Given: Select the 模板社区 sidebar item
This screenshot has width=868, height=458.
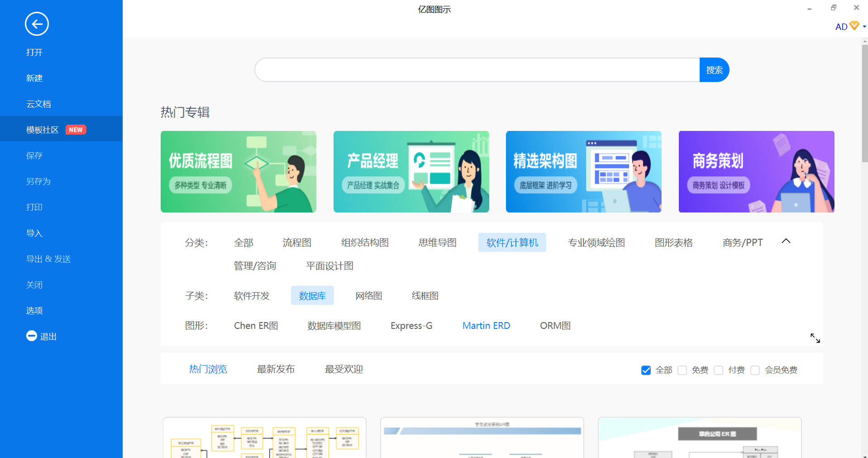Looking at the screenshot, I should [61, 130].
